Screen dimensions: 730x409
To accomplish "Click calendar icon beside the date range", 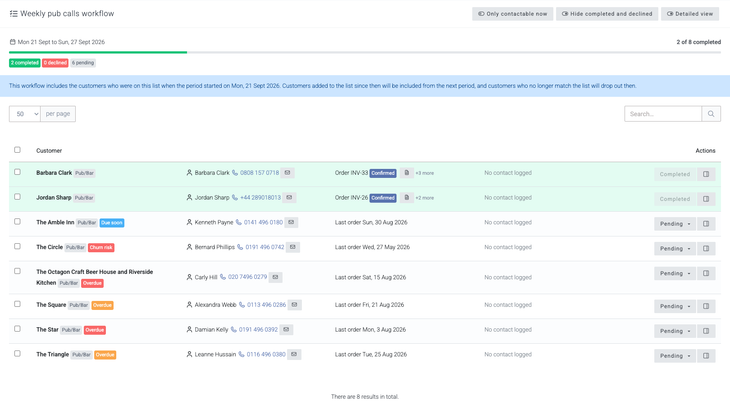I will click(13, 42).
